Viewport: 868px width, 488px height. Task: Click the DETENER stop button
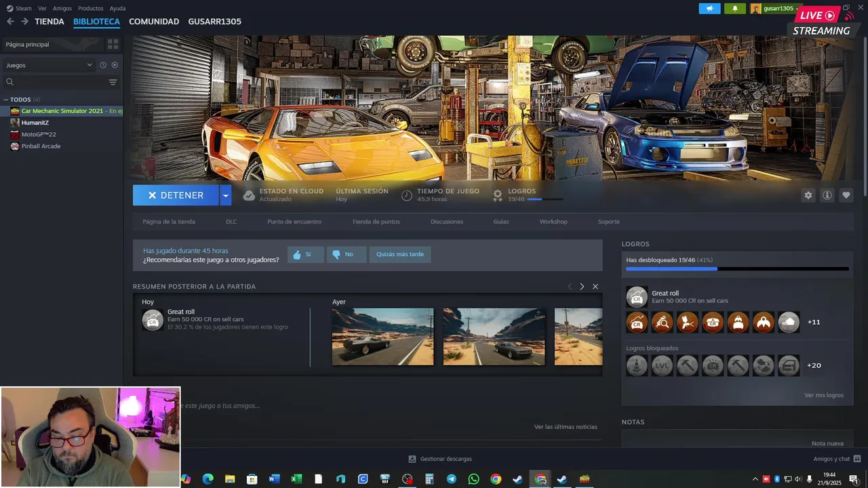[176, 195]
